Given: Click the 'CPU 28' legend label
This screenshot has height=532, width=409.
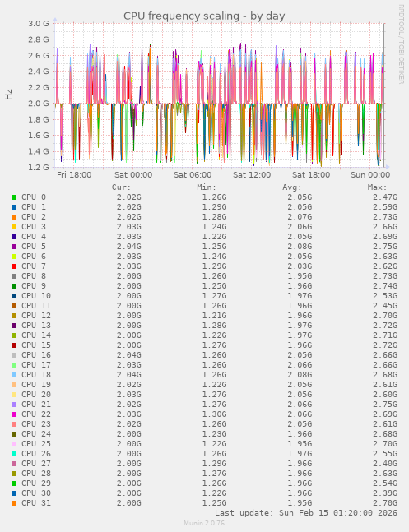Looking at the screenshot, I should (36, 474).
